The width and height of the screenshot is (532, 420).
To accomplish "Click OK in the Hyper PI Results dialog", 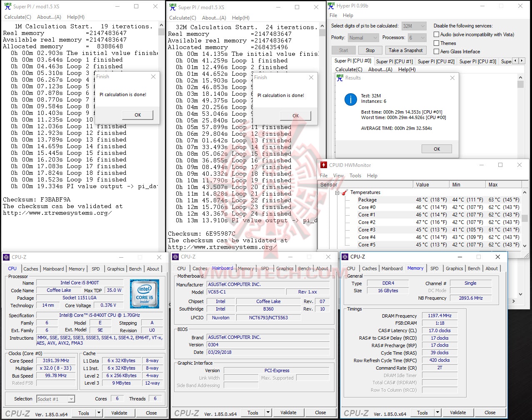I will coord(437,149).
